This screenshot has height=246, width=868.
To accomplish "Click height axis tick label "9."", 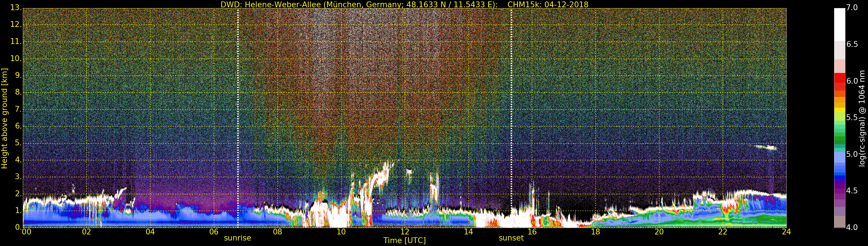I will click(x=18, y=75).
